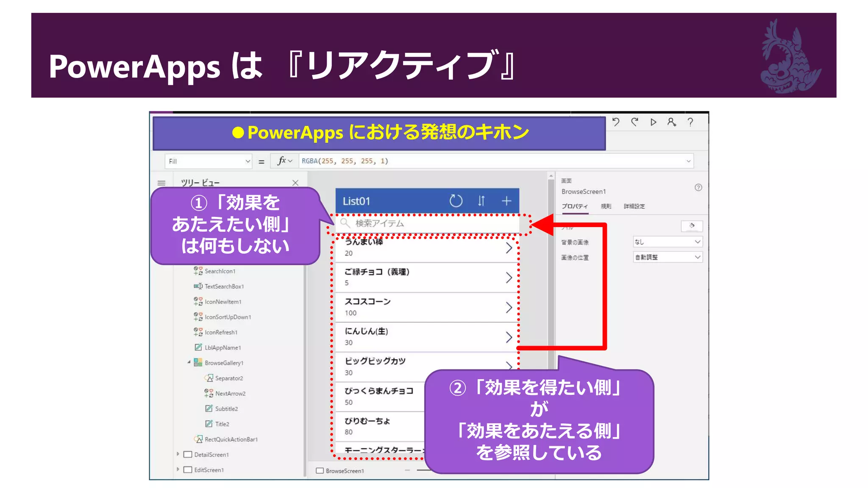Switch to the プロパティ tab
Image resolution: width=868 pixels, height=488 pixels.
pos(575,206)
